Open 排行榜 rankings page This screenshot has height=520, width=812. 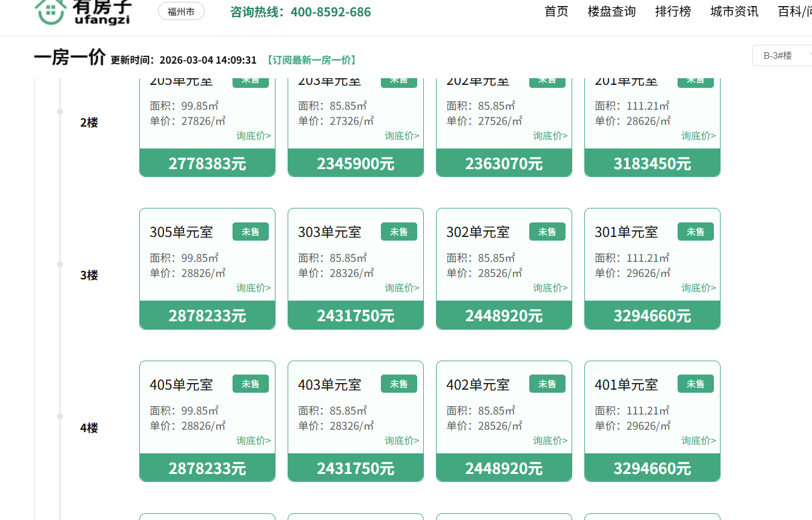coord(673,12)
